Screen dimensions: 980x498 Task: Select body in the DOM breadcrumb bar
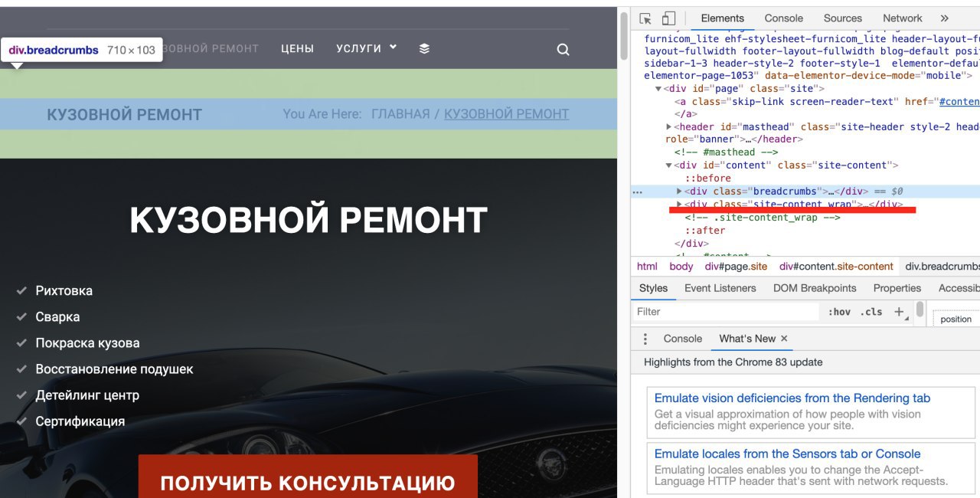point(681,267)
